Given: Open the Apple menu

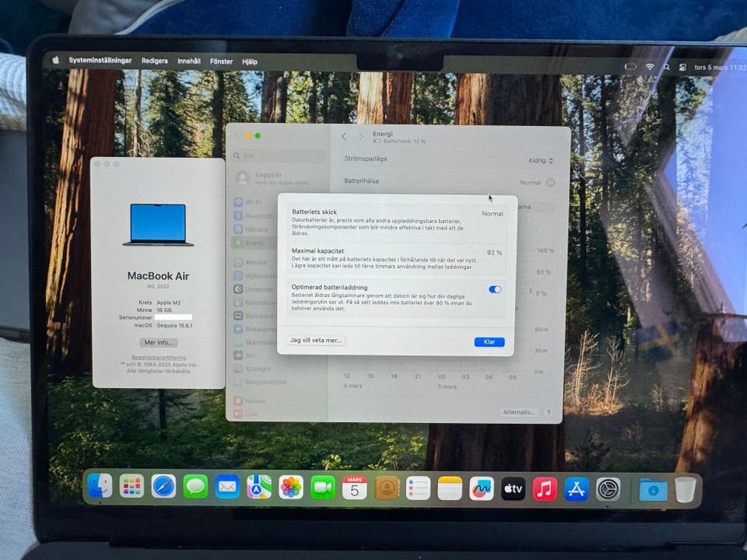Looking at the screenshot, I should pyautogui.click(x=56, y=60).
